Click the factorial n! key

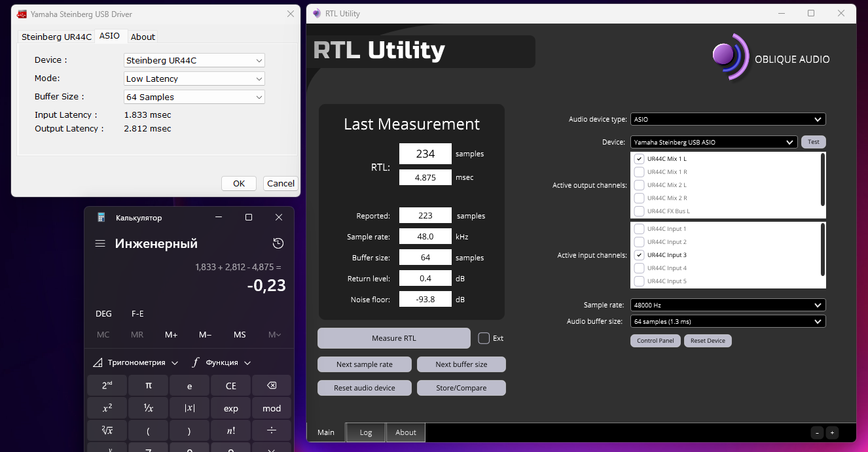(231, 430)
